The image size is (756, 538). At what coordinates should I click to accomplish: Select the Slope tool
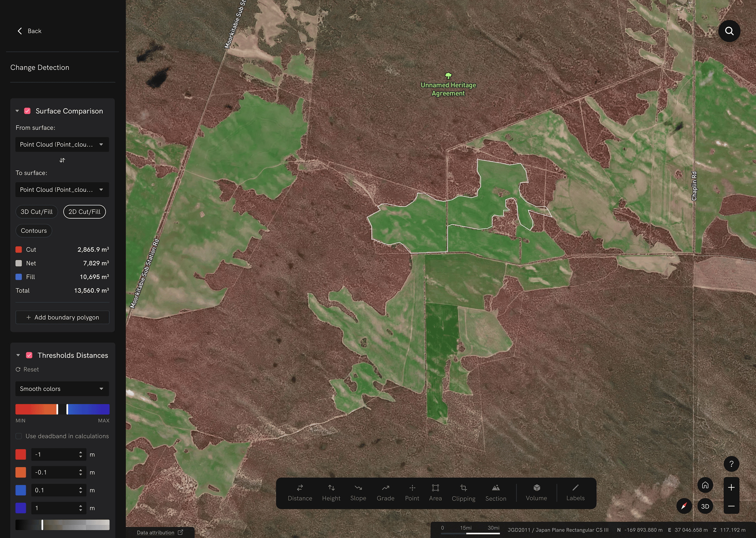coord(358,492)
